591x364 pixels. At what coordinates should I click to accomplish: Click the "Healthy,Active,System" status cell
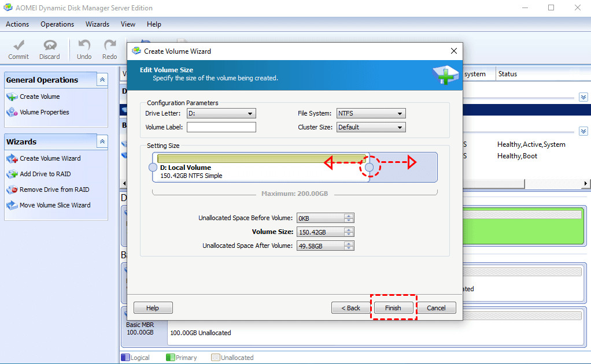pos(531,144)
